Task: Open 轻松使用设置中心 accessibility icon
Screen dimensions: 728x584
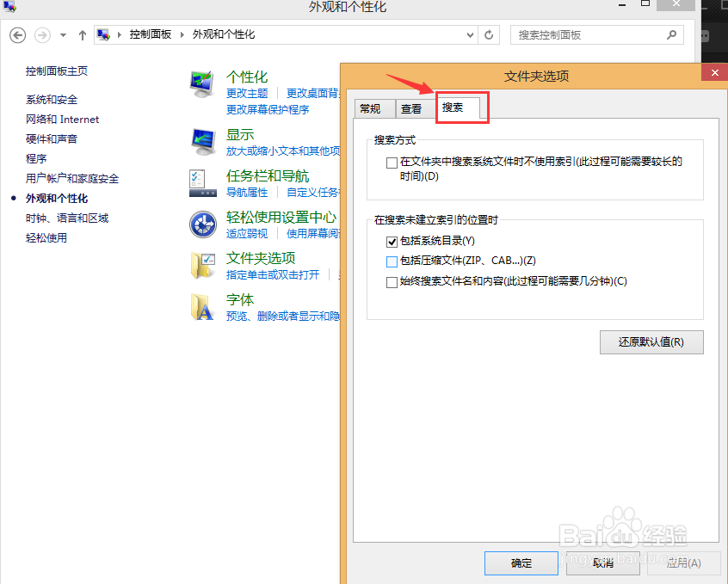Action: (x=202, y=224)
